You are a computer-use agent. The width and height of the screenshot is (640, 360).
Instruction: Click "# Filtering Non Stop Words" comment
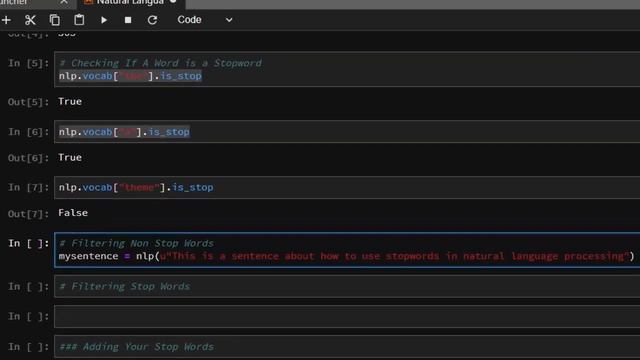[x=136, y=243]
